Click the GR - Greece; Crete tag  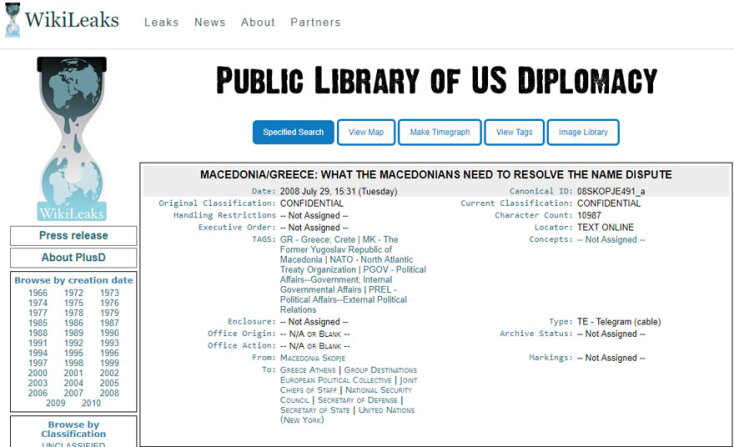pyautogui.click(x=318, y=240)
